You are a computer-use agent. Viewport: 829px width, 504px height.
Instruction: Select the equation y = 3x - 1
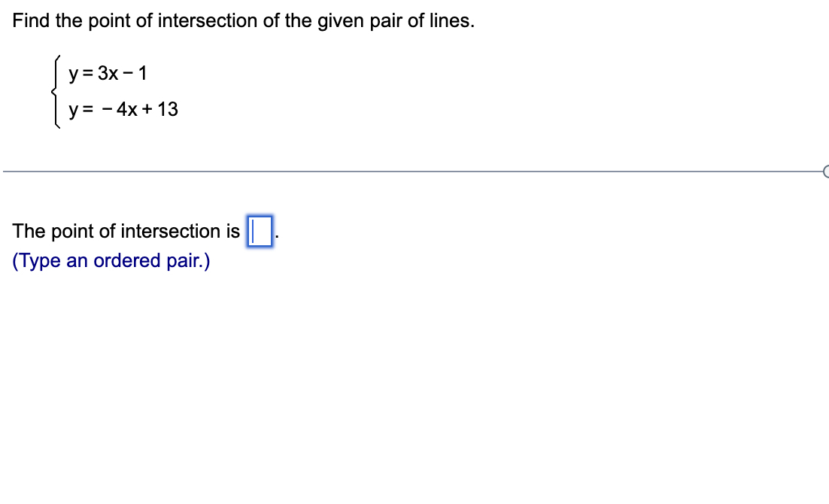click(x=108, y=73)
